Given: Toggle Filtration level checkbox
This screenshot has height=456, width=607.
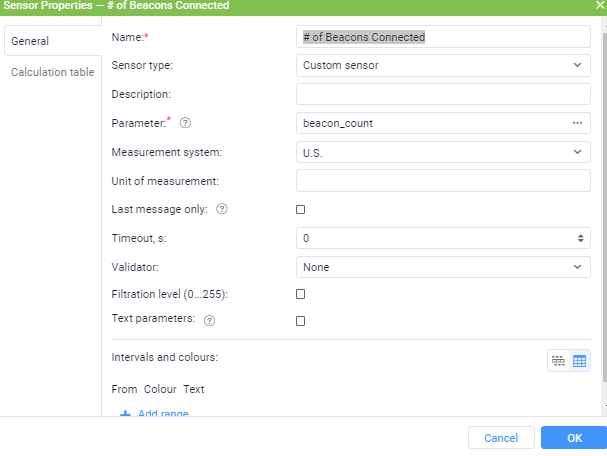Looking at the screenshot, I should pos(300,294).
